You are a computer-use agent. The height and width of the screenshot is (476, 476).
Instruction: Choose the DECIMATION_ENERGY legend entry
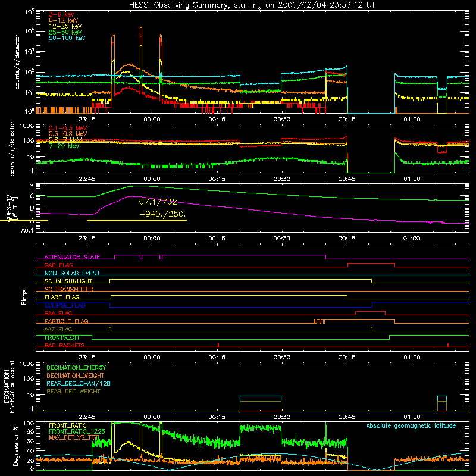tap(76, 368)
